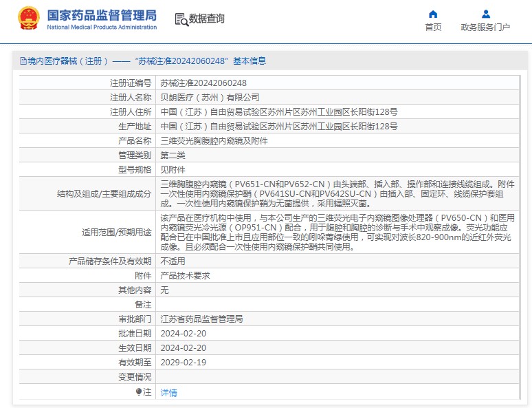
Task: Click the lightbulb icon beside 注
Action: pyautogui.click(x=139, y=392)
